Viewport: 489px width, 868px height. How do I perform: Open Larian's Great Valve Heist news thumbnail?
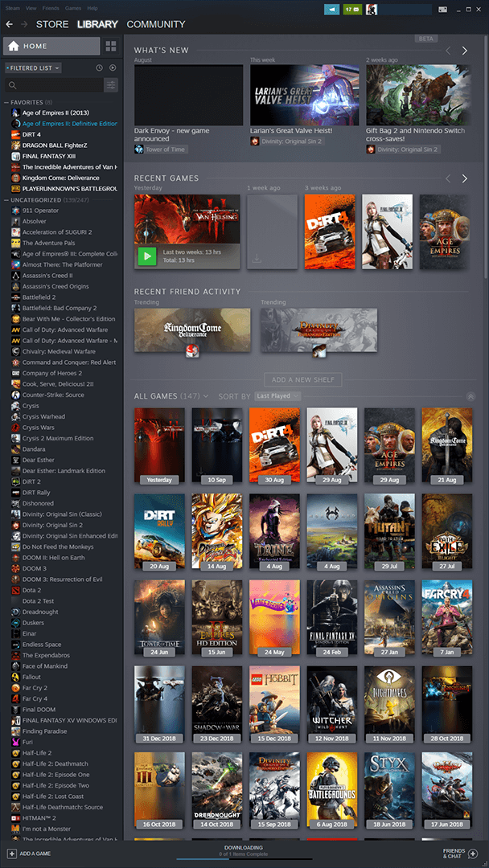304,95
